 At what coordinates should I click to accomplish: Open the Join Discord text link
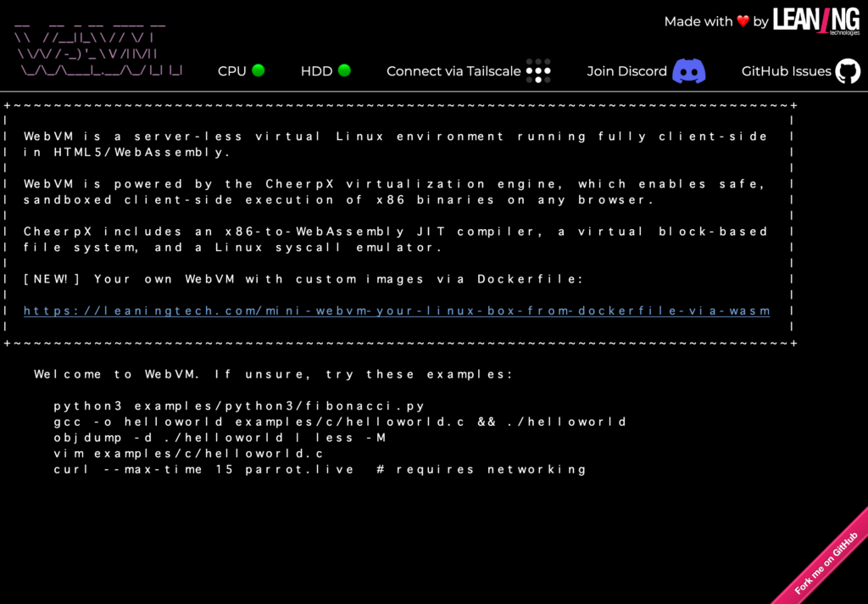626,71
